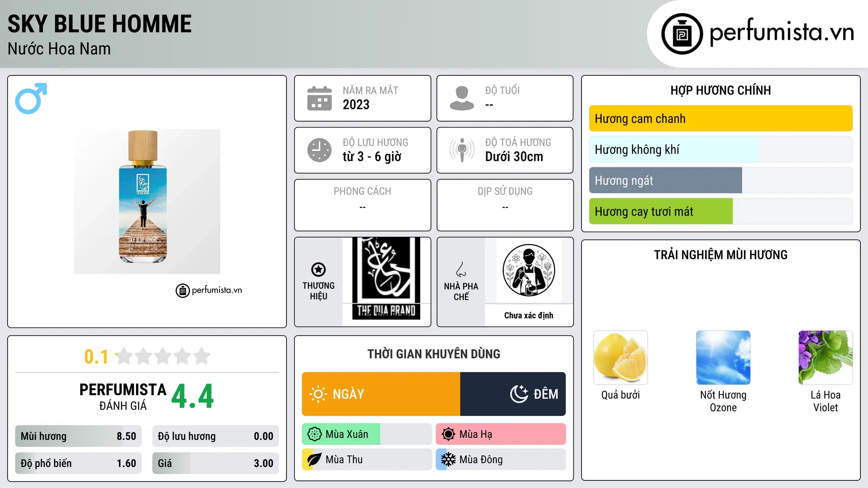This screenshot has width=868, height=488.
Task: Click the perfumista.vn wordmark in header
Action: tap(782, 32)
